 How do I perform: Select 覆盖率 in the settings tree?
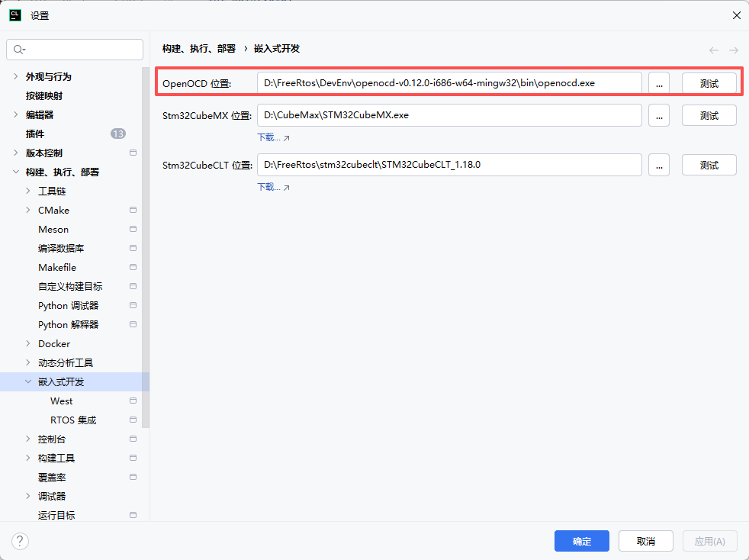[52, 478]
